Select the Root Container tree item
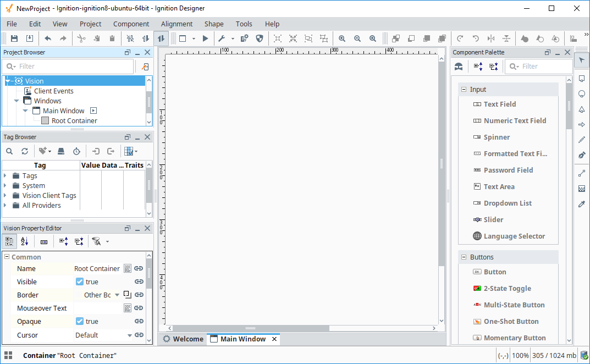The image size is (590, 364). pyautogui.click(x=74, y=121)
